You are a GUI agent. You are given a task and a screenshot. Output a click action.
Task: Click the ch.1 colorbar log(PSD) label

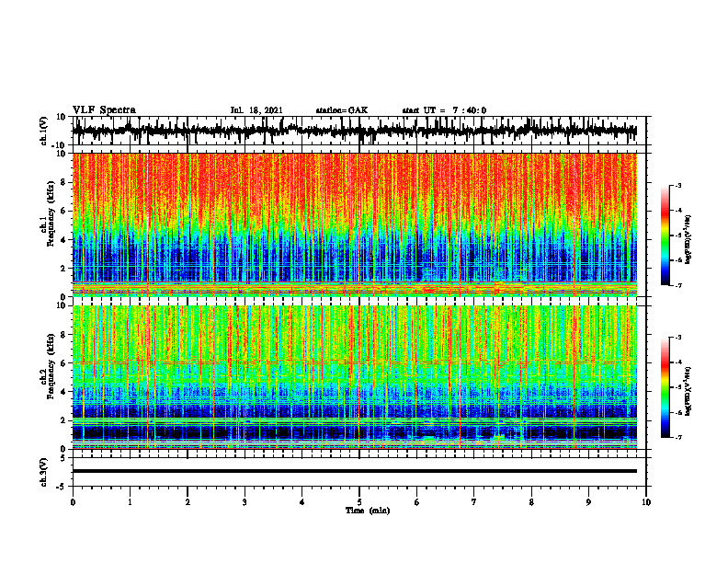point(688,239)
